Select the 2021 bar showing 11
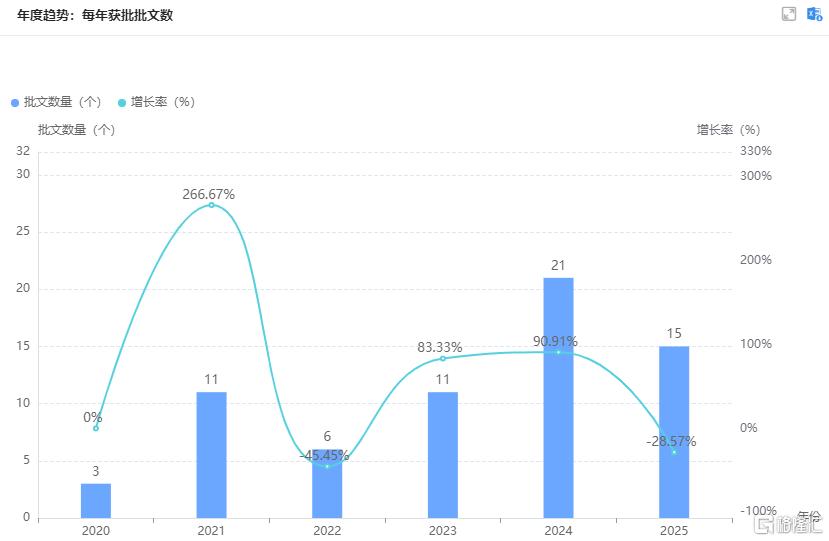Screen dimensions: 829x541 point(211,455)
